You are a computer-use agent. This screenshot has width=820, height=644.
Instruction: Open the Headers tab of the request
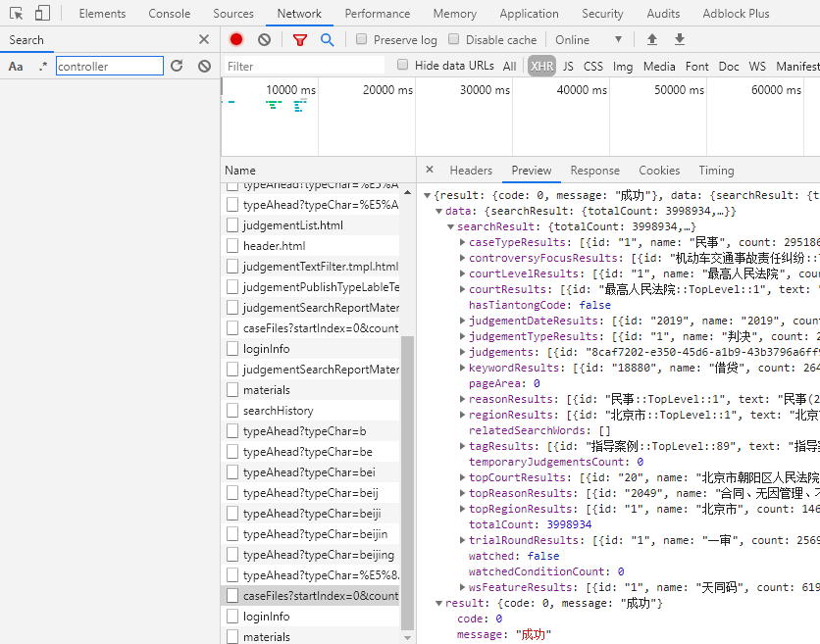click(x=471, y=170)
